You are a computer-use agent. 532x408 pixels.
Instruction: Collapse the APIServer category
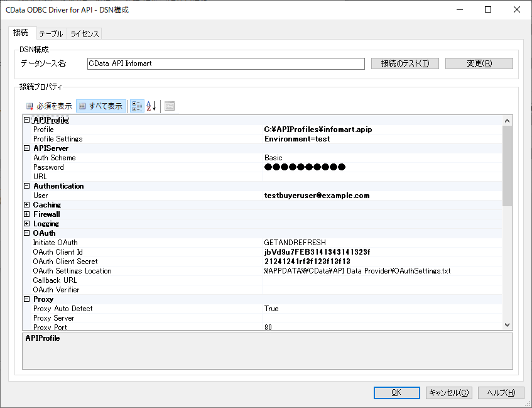(x=27, y=148)
